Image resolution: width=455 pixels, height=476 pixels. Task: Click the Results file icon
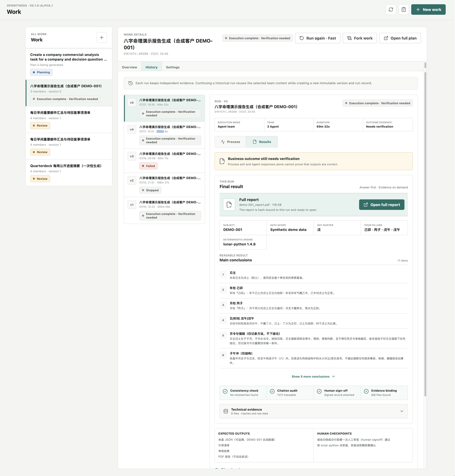[x=254, y=142]
